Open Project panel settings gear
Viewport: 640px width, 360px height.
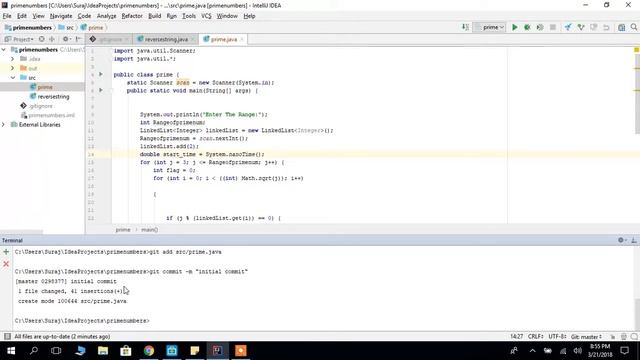[66, 39]
